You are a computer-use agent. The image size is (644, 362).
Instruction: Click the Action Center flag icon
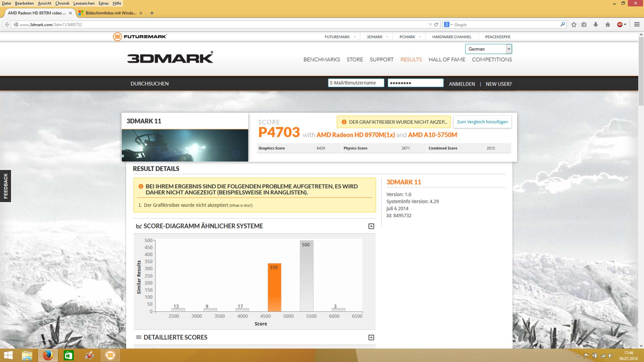click(586, 356)
